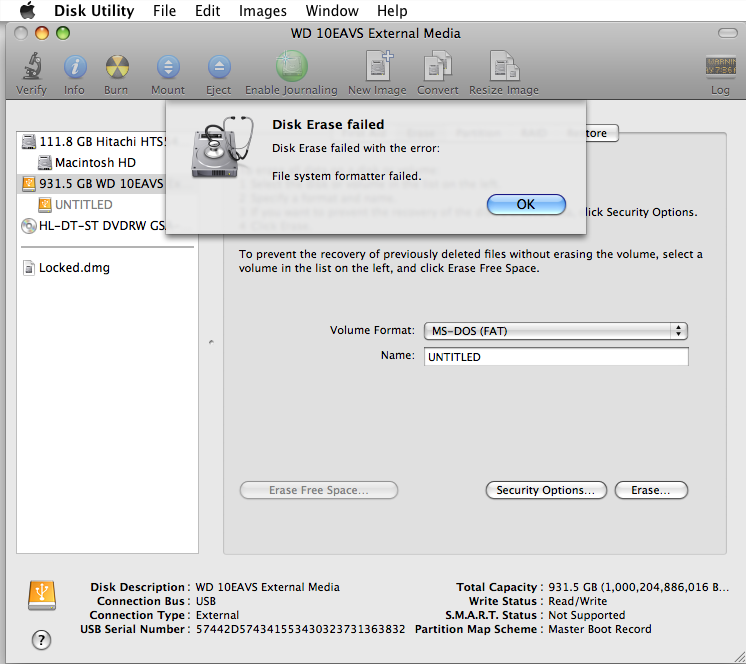The height and width of the screenshot is (664, 746).
Task: Open the Window menu
Action: click(x=332, y=10)
